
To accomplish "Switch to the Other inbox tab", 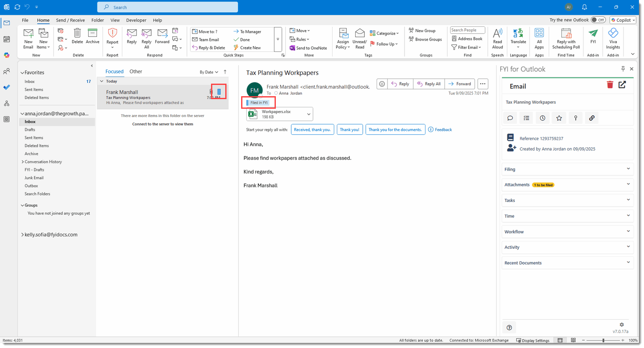I will 135,71.
